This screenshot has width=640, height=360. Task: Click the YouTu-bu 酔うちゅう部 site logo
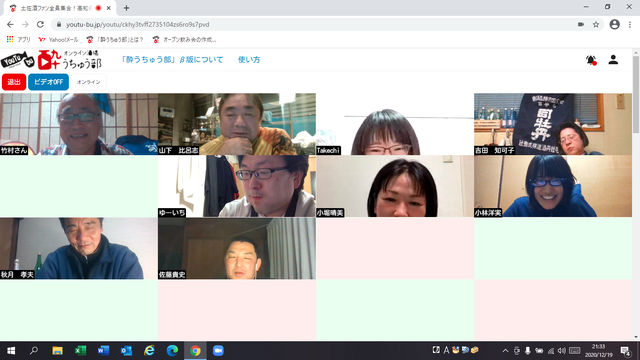click(x=51, y=60)
